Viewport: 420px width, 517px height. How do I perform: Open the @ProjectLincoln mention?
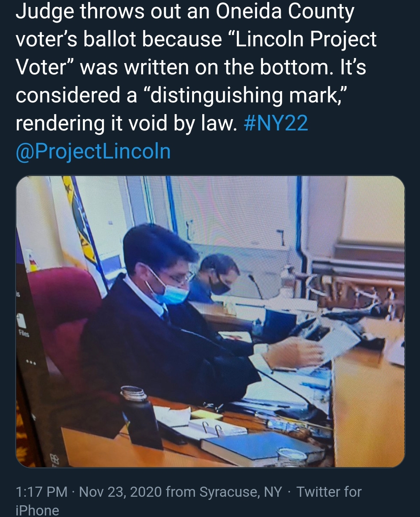(93, 151)
